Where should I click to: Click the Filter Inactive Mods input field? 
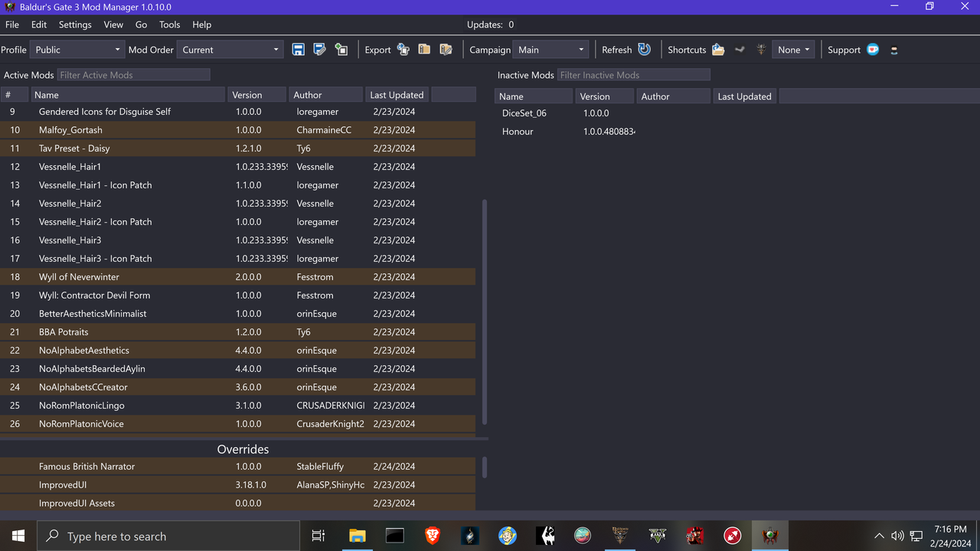tap(634, 75)
